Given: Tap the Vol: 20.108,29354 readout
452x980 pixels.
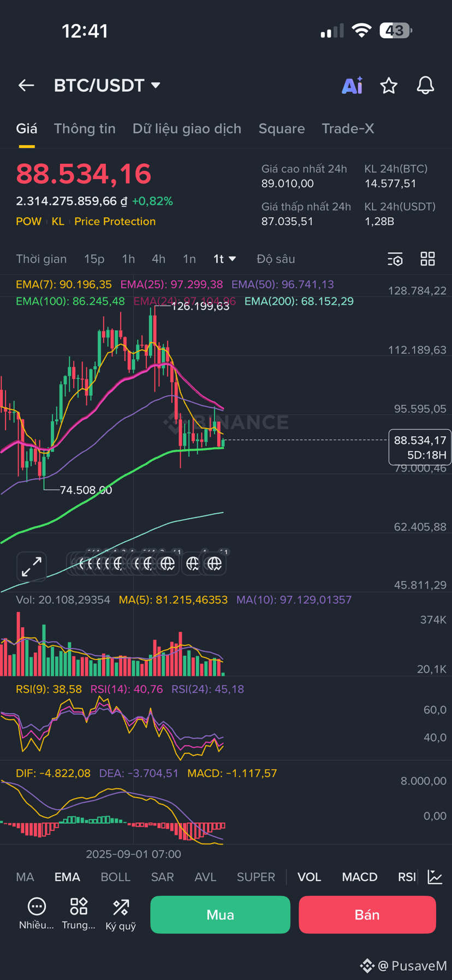Looking at the screenshot, I should (63, 599).
